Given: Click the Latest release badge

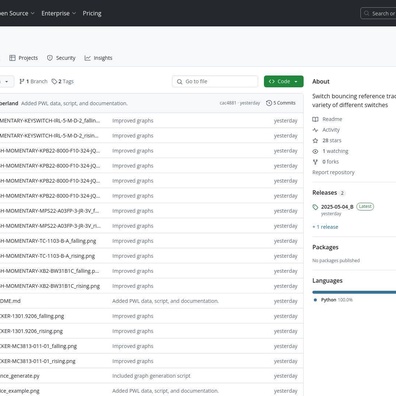Looking at the screenshot, I should 365,206.
